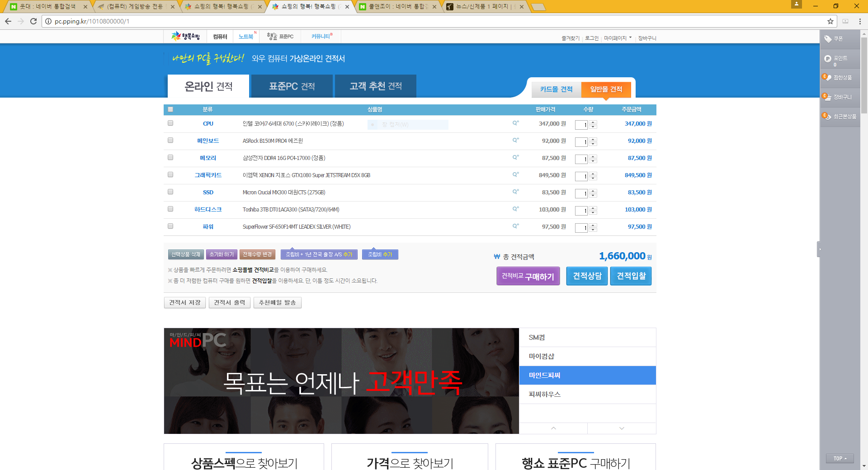Switch to the 고객 추천 견적 tab
This screenshot has height=470, width=868.
pyautogui.click(x=375, y=86)
